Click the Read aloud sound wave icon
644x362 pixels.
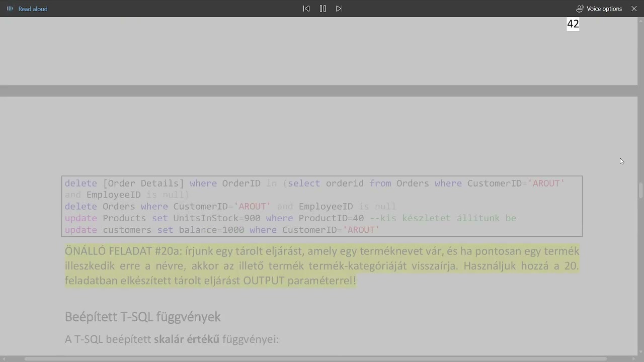coord(10,9)
